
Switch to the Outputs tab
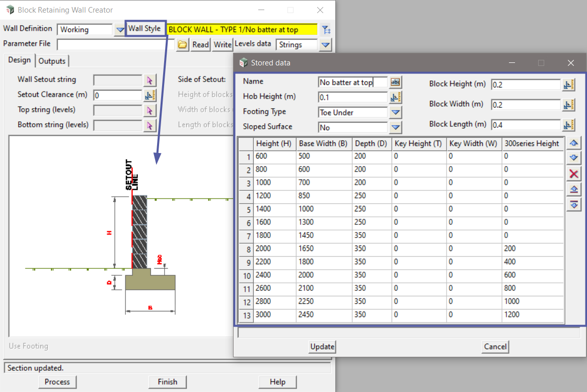tap(52, 61)
